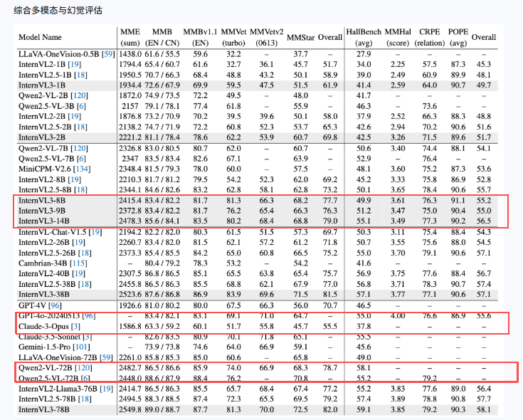523x420 pixels.
Task: Click the InternVL3-9B model name
Action: (x=42, y=211)
